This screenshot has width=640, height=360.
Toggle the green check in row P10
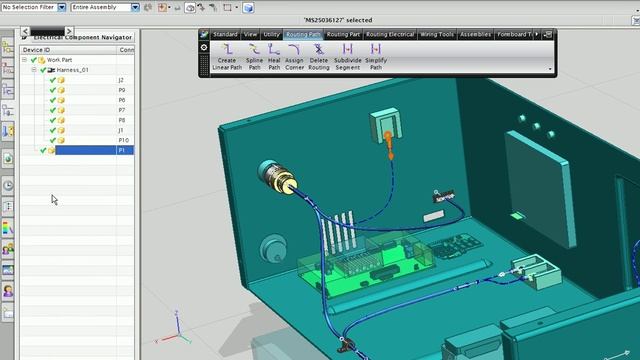(53, 140)
